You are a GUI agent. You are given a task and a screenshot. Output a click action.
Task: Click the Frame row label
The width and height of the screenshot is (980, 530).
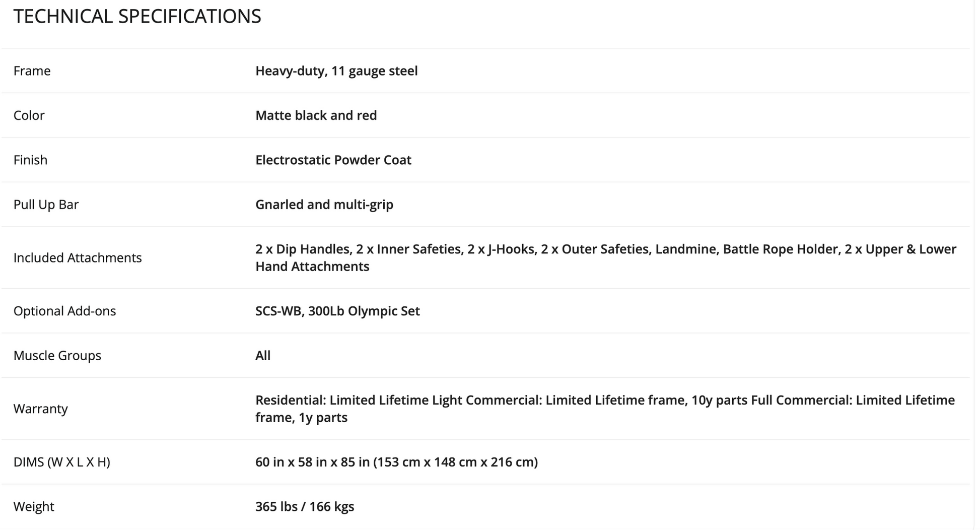click(x=32, y=71)
